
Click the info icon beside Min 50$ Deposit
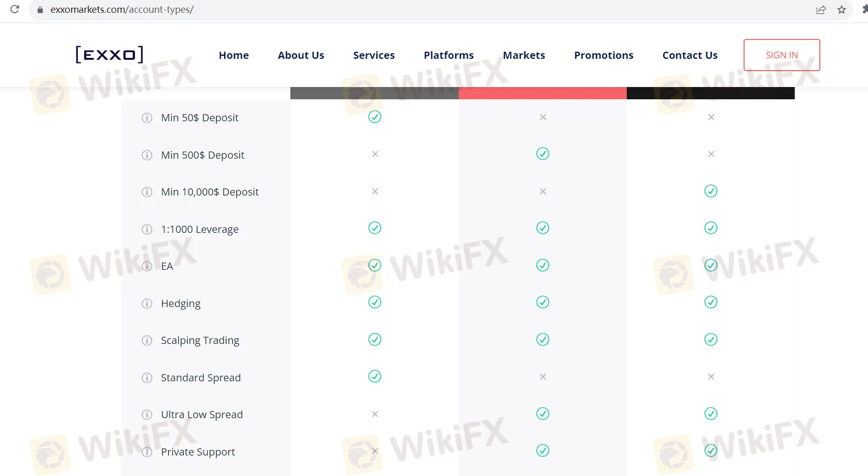click(x=147, y=118)
